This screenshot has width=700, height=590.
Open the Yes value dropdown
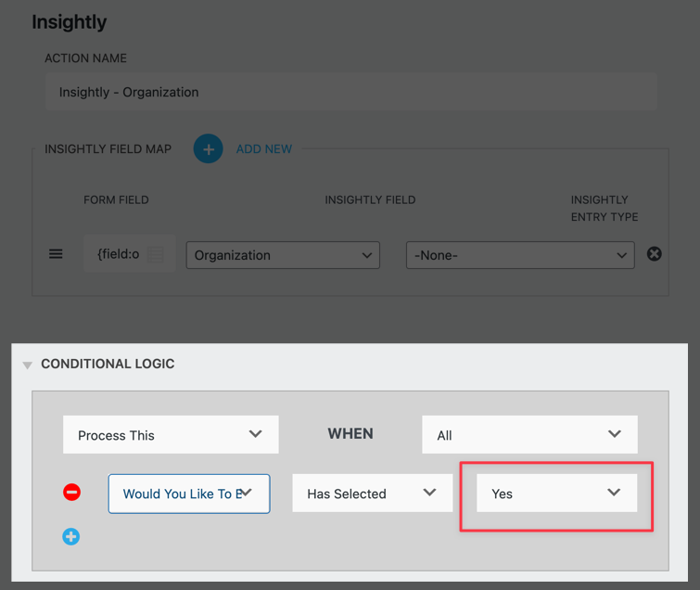tap(556, 494)
